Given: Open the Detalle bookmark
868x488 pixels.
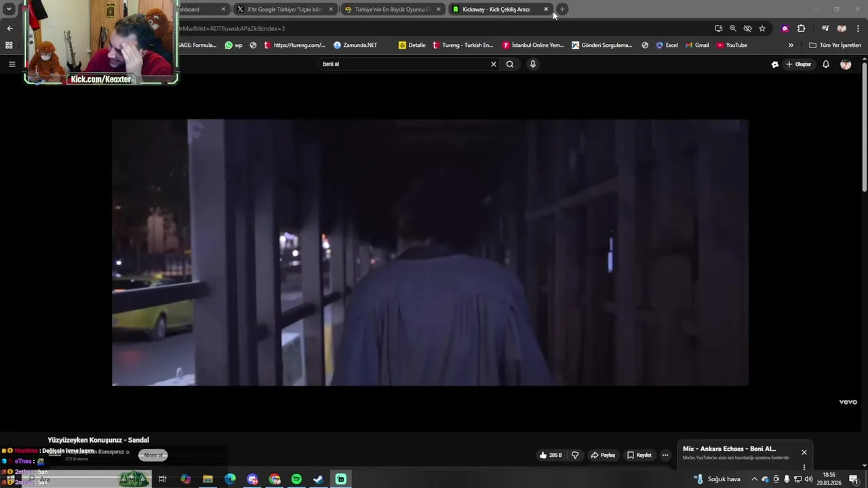Looking at the screenshot, I should click(x=412, y=45).
